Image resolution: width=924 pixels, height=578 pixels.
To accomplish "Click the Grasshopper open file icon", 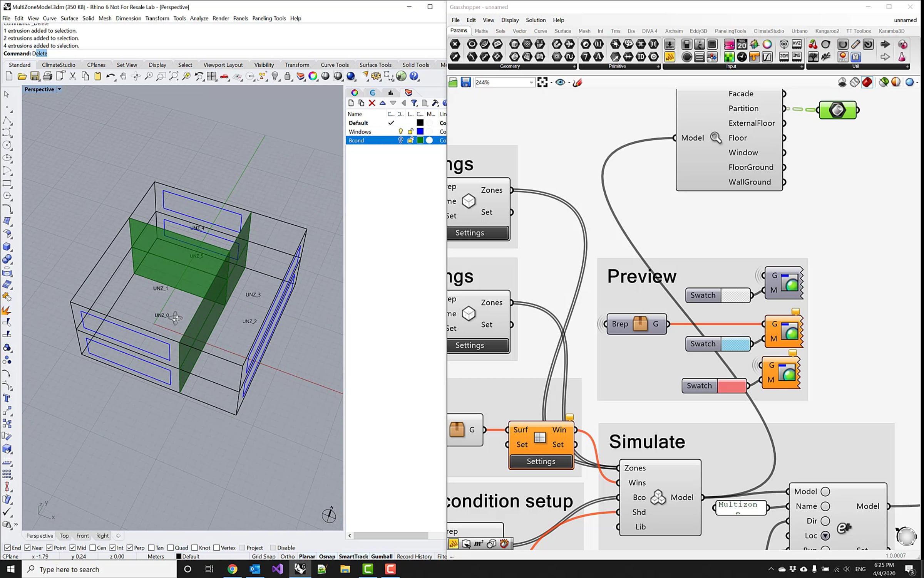I will click(453, 82).
